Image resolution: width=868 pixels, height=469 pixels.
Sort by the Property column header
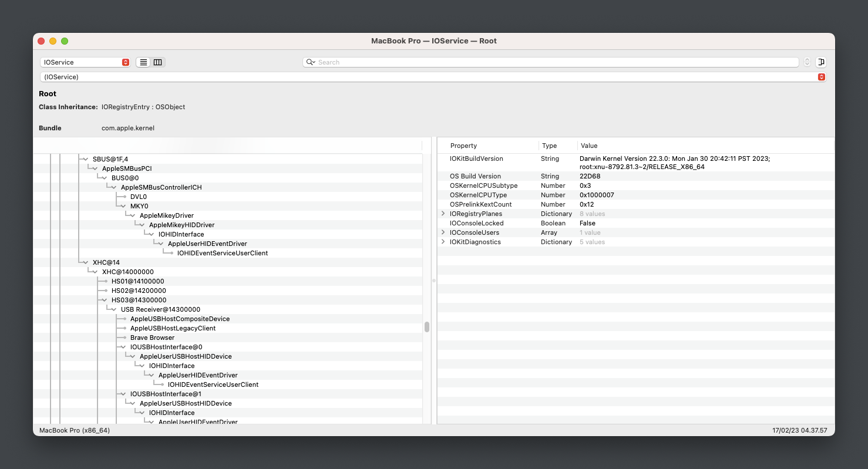[x=488, y=146]
